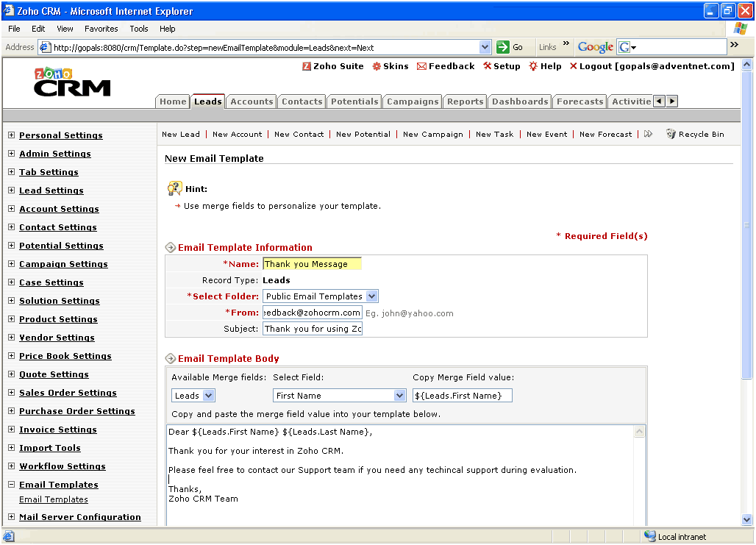This screenshot has height=545, width=756.
Task: Open Help from top header
Action: coord(545,66)
